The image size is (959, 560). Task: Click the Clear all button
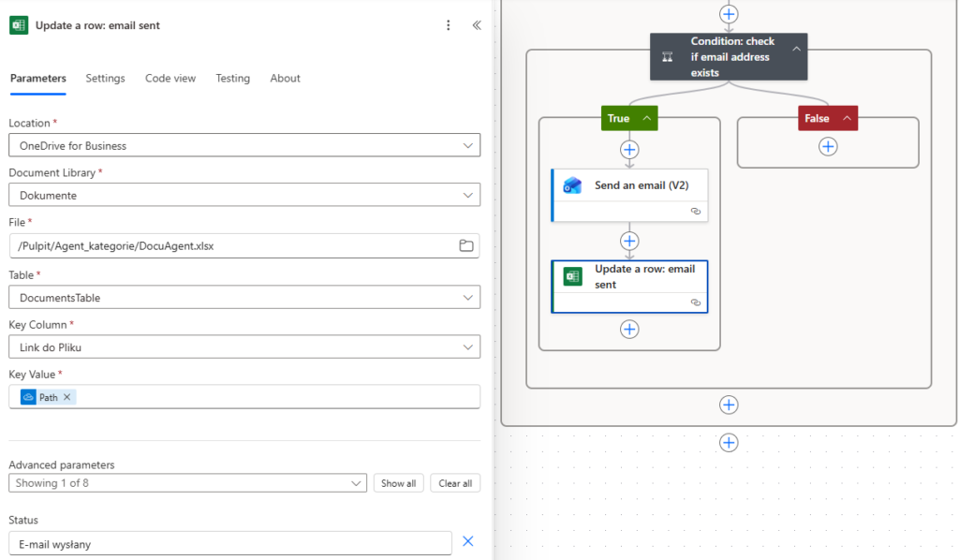pyautogui.click(x=455, y=483)
